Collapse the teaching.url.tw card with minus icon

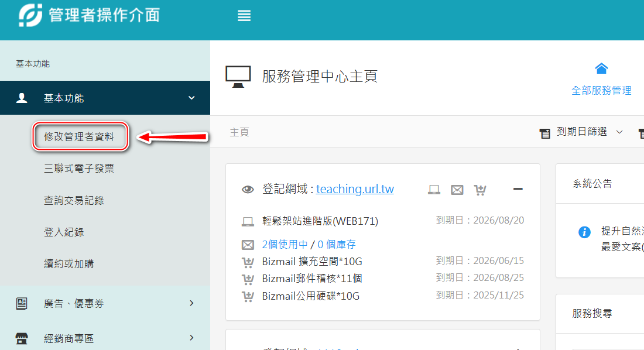(x=518, y=189)
